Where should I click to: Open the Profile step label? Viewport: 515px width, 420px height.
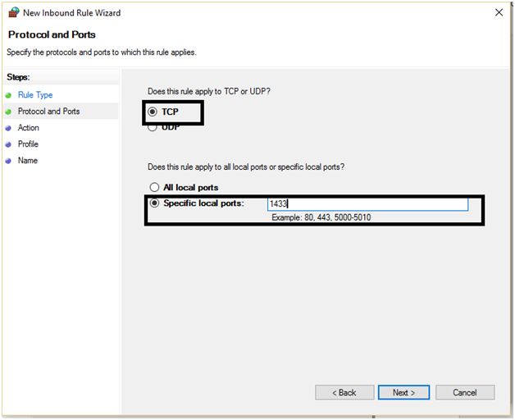28,144
